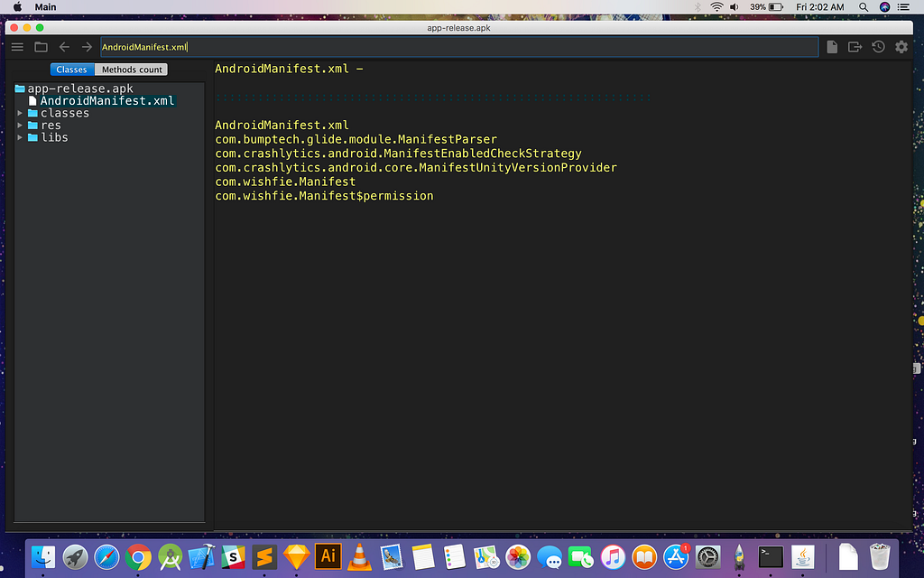Click the Wi-Fi status icon
This screenshot has height=578, width=924.
click(716, 7)
